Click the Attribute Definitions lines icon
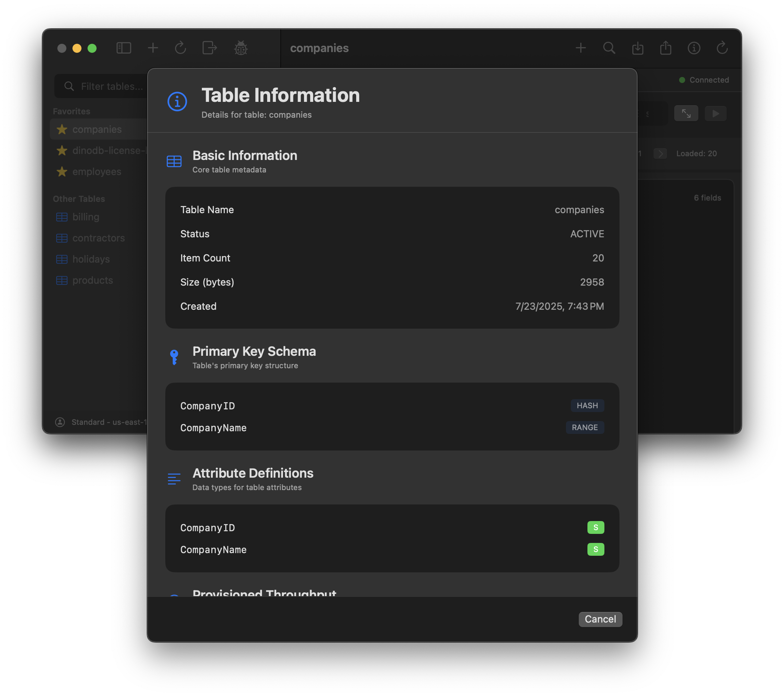This screenshot has width=784, height=698. tap(174, 479)
